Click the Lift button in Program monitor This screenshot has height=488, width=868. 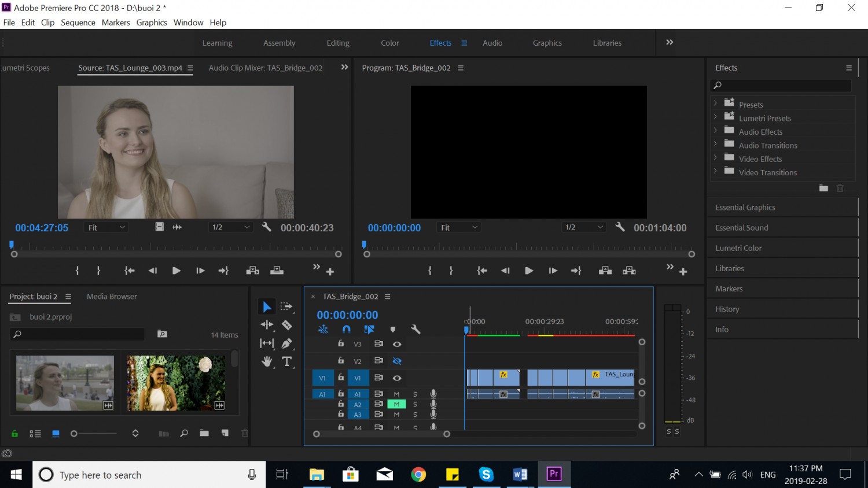(605, 271)
